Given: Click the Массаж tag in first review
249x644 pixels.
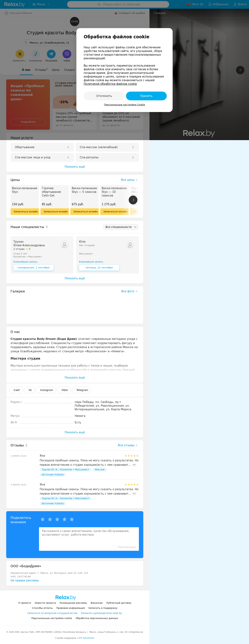Looking at the screenshot, I should [100, 470].
